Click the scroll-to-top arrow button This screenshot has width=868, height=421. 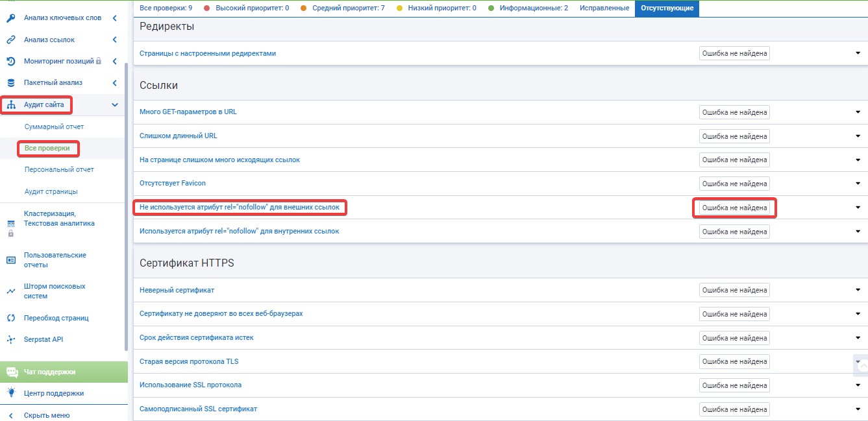(862, 366)
